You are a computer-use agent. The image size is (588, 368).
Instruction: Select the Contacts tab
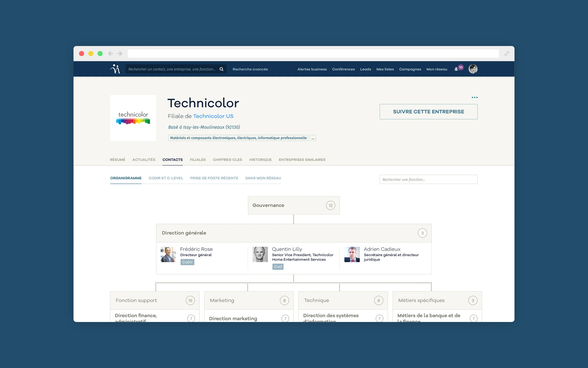point(173,160)
